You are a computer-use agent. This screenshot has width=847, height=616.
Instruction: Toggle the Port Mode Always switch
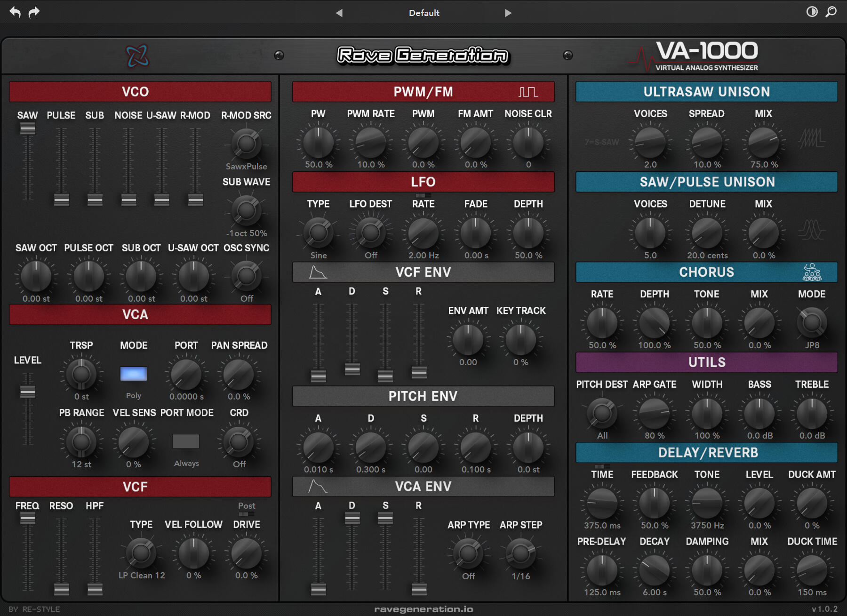tap(186, 441)
